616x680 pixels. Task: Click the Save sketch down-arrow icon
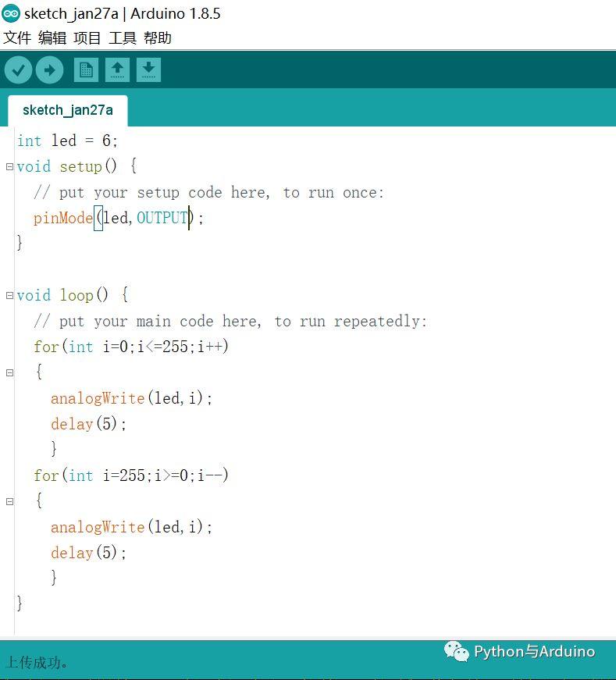[x=148, y=69]
